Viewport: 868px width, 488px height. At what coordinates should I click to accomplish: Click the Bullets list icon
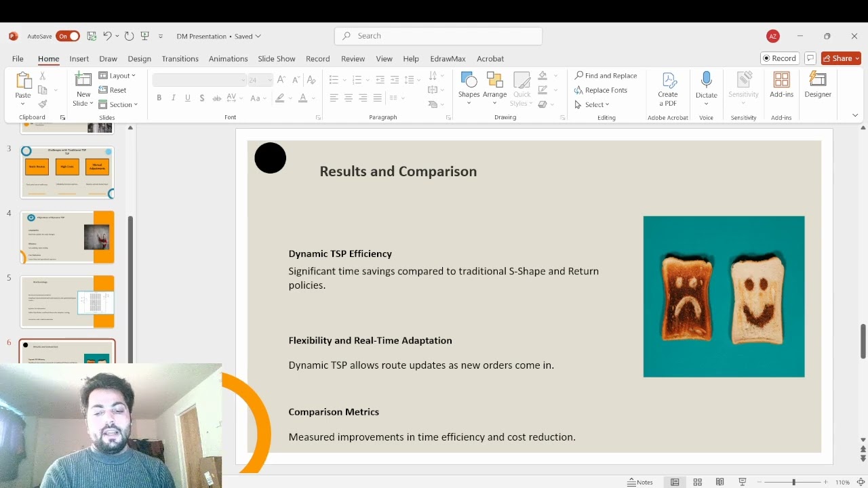(x=334, y=80)
